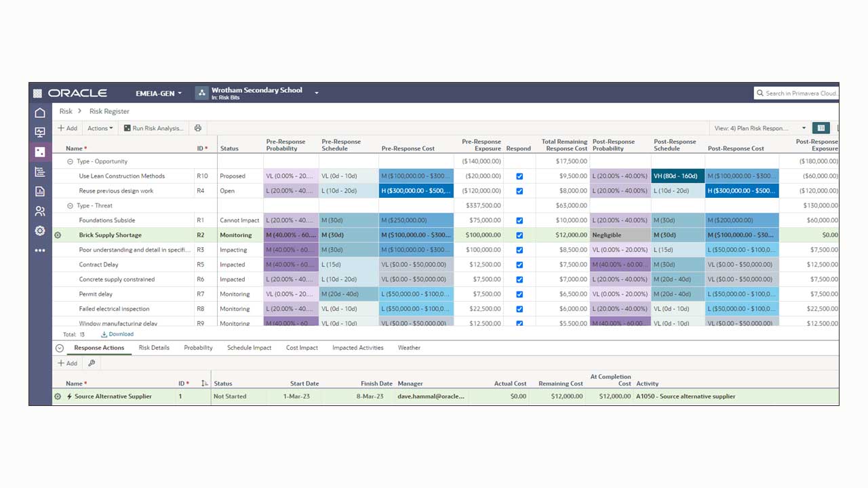Uncheck Respond for Foundations Subside
The image size is (868, 488).
coord(519,220)
